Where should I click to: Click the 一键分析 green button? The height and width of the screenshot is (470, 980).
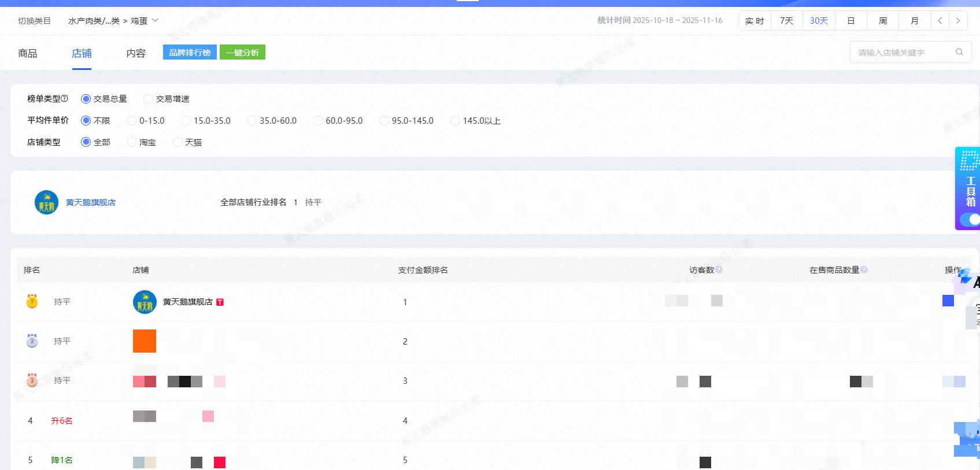pos(242,53)
